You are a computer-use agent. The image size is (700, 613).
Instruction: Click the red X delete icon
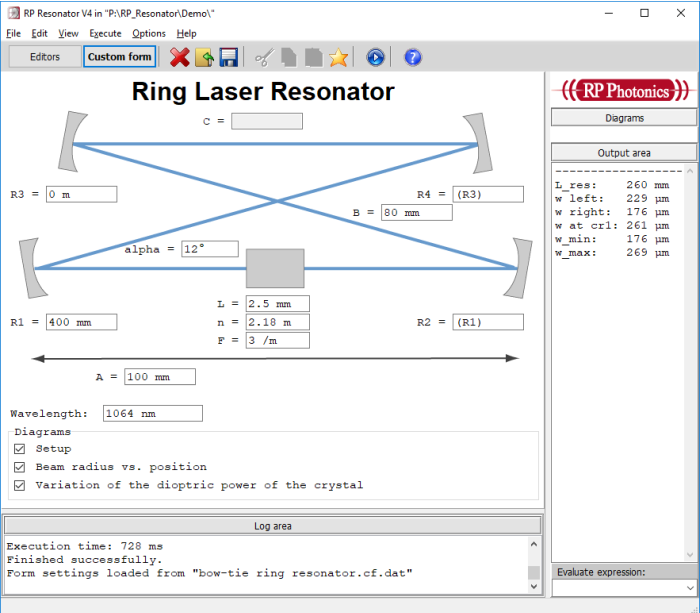coord(179,57)
